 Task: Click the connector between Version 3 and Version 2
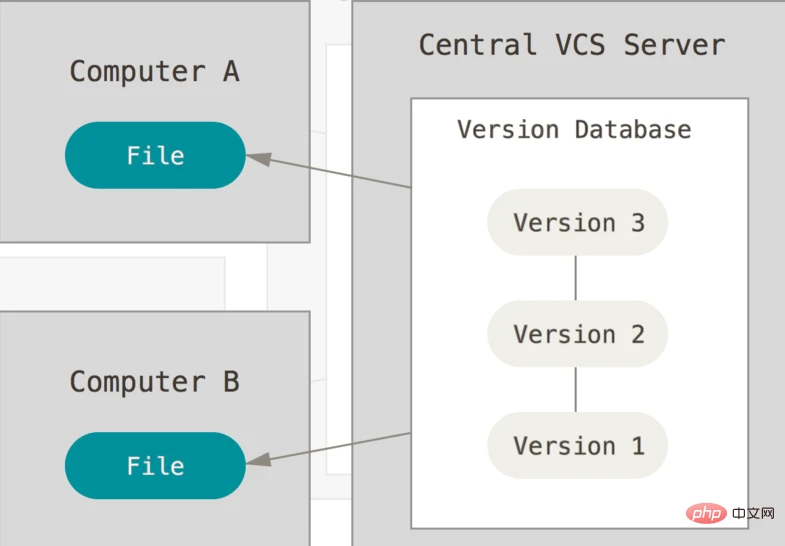point(575,278)
